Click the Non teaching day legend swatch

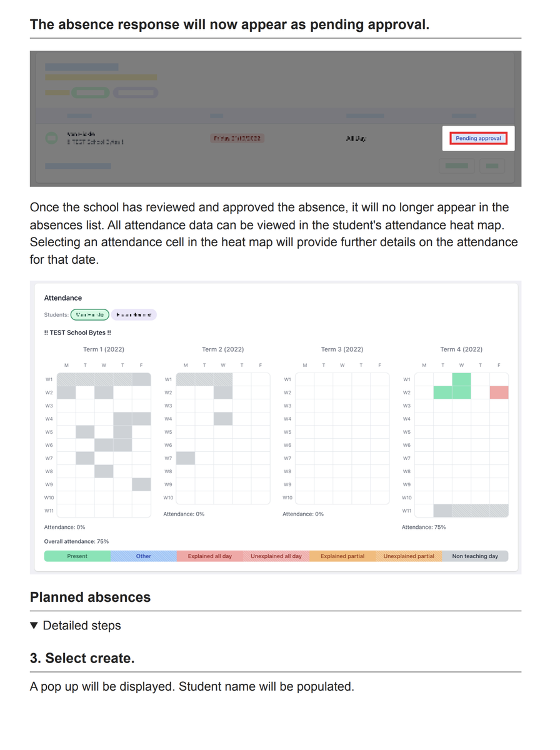[475, 556]
